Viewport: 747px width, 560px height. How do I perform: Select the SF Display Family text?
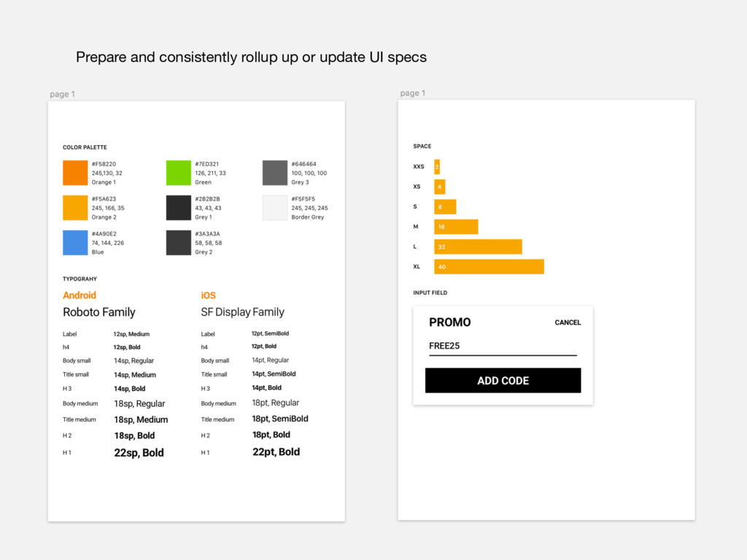point(242,312)
